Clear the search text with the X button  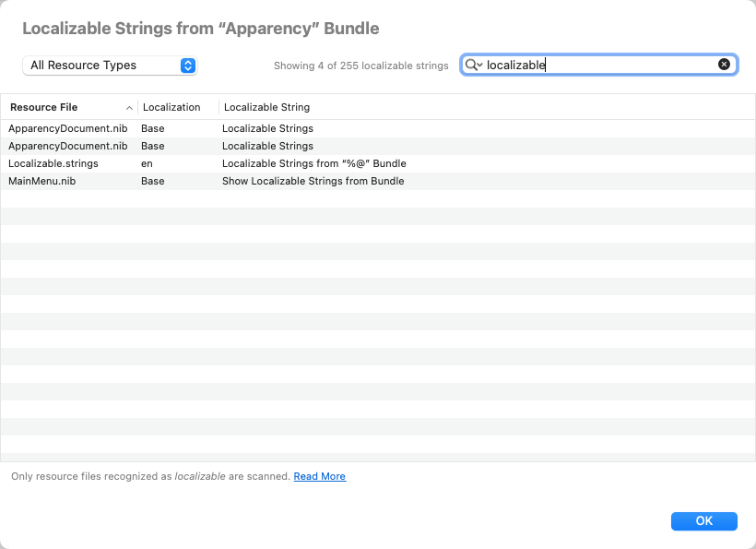coord(724,65)
